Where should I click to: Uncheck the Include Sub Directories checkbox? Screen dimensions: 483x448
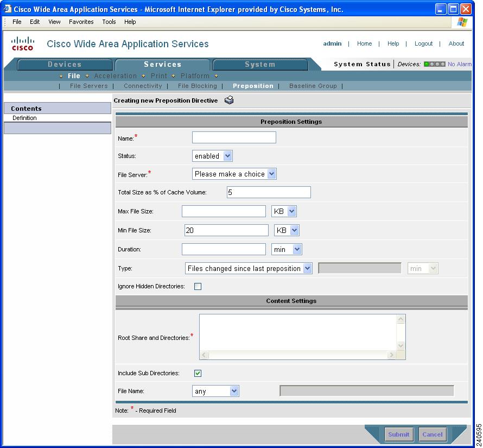tap(198, 374)
